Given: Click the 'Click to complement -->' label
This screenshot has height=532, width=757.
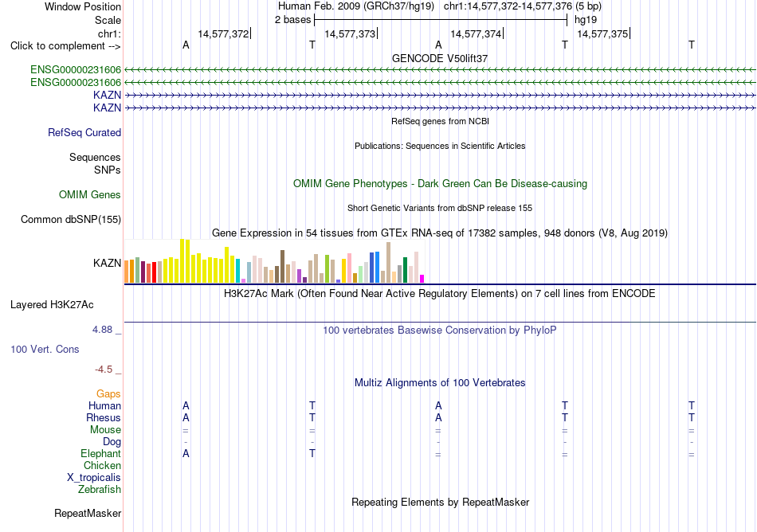Looking at the screenshot, I should click(x=65, y=46).
